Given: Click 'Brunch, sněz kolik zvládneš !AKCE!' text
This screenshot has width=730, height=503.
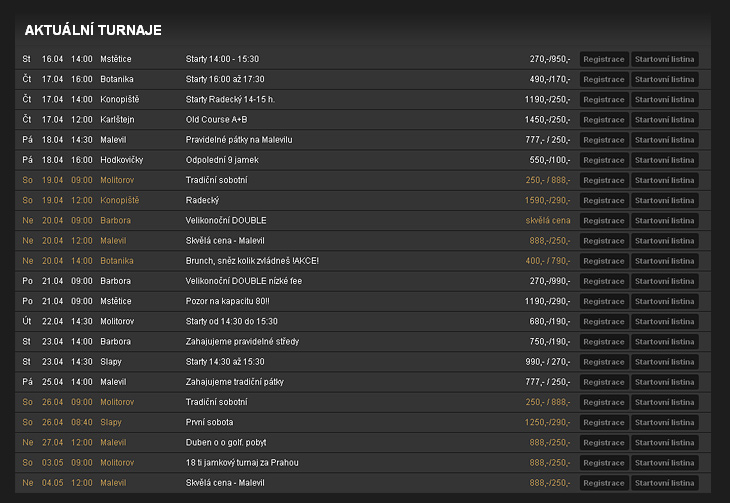Looking at the screenshot, I should 252,261.
